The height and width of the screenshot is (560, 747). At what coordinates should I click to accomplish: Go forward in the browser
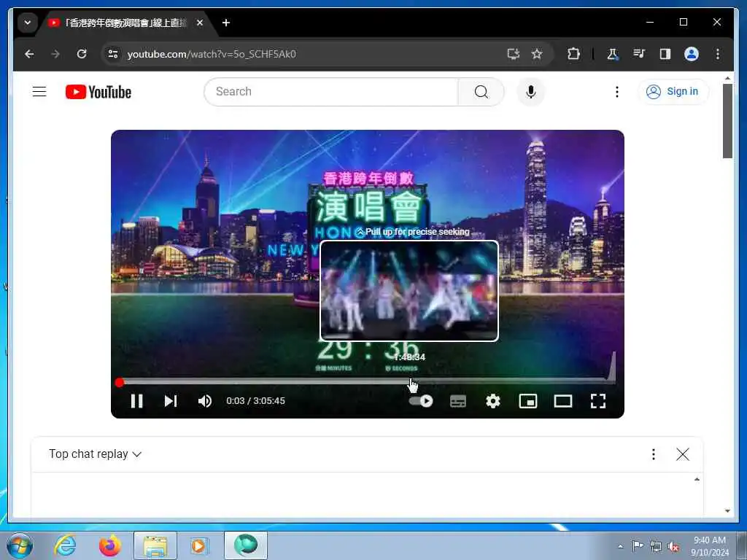(55, 54)
